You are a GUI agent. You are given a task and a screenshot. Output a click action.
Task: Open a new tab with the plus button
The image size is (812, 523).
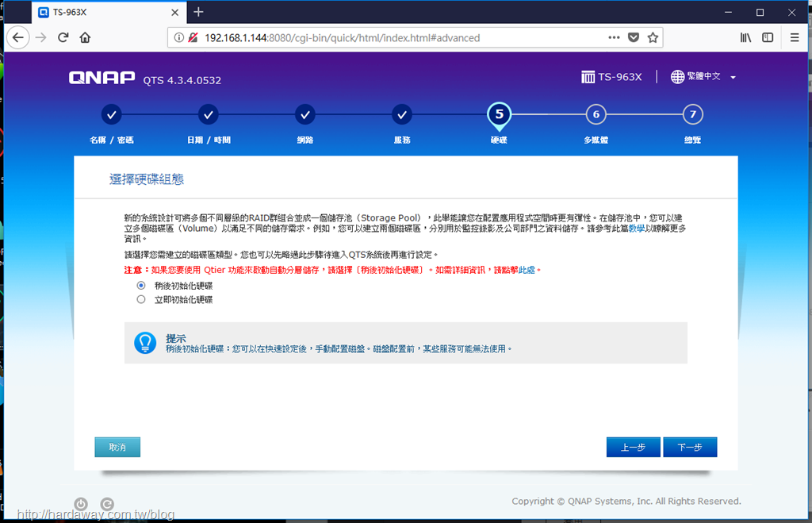tap(198, 12)
